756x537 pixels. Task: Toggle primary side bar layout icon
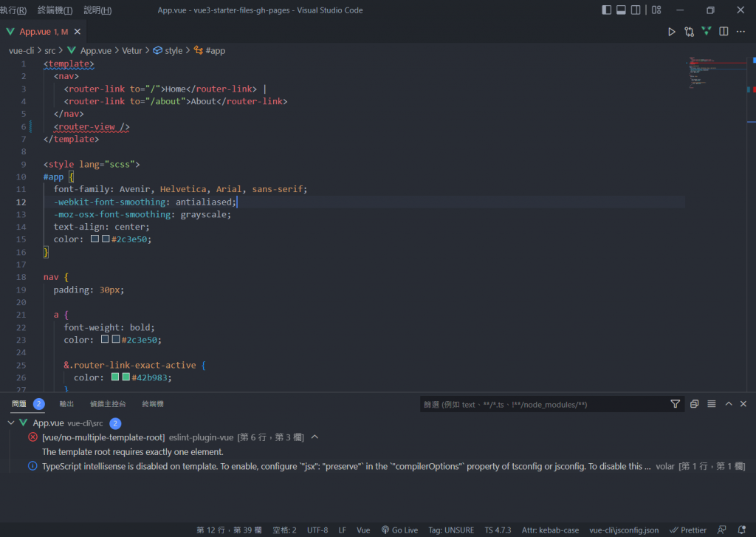click(x=607, y=10)
